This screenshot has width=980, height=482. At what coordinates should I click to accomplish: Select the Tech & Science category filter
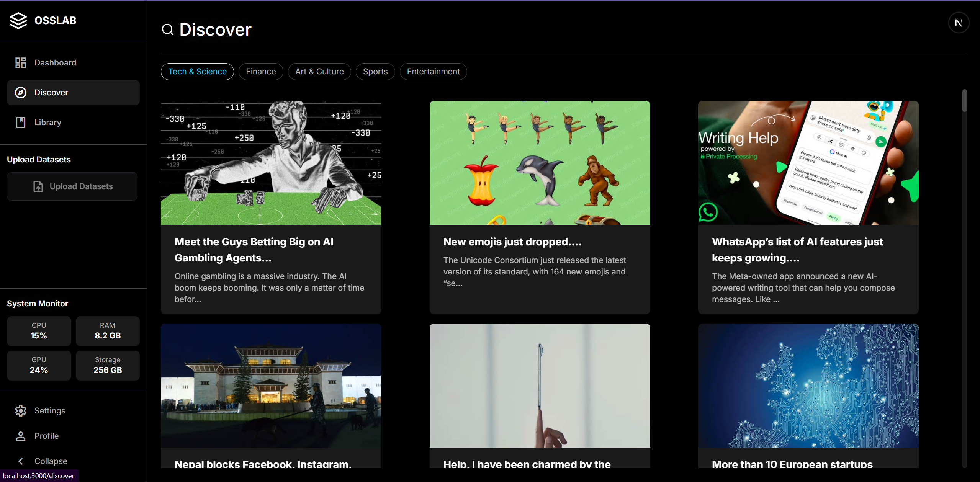point(197,72)
